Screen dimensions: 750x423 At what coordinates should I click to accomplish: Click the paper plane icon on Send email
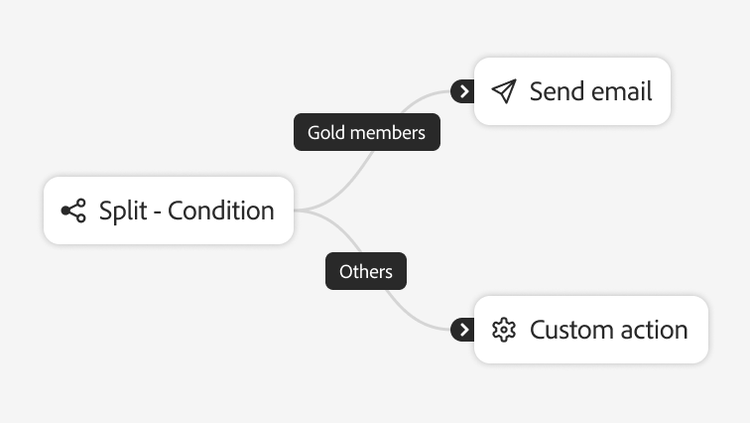504,92
